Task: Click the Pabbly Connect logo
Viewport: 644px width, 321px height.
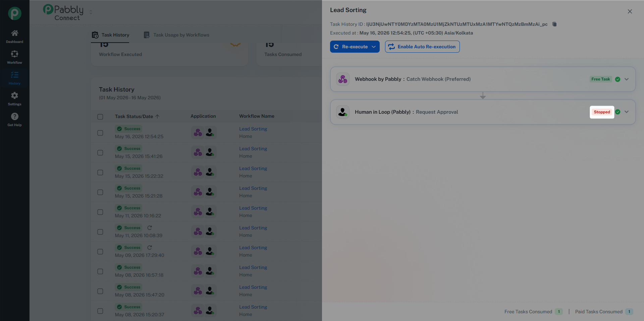Action: pyautogui.click(x=63, y=12)
